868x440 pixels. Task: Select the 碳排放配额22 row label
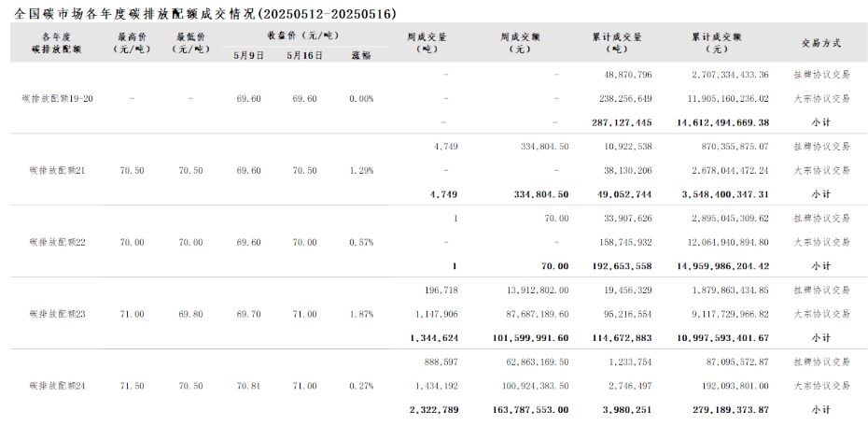(x=58, y=242)
